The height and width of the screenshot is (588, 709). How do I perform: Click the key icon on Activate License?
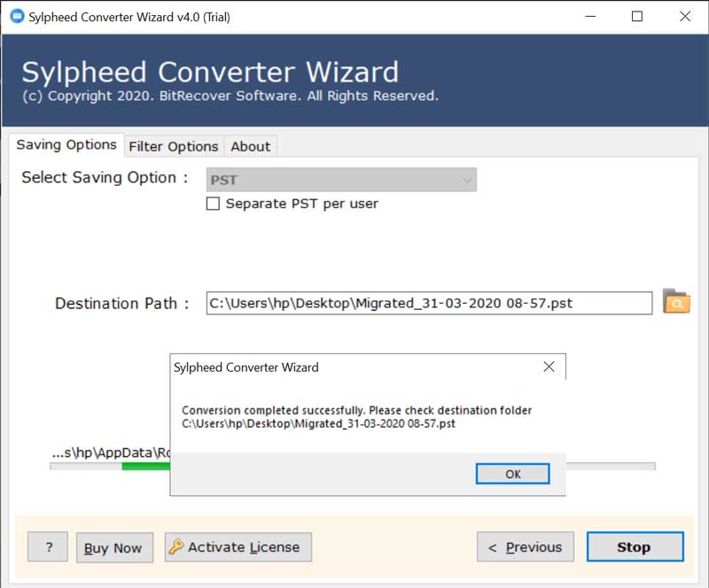tap(175, 546)
